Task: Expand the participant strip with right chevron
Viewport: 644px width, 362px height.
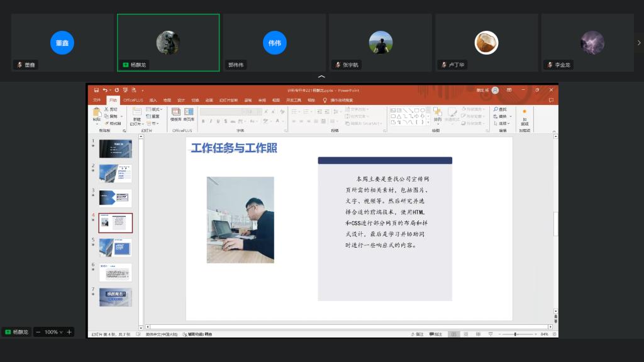Action: pos(639,43)
